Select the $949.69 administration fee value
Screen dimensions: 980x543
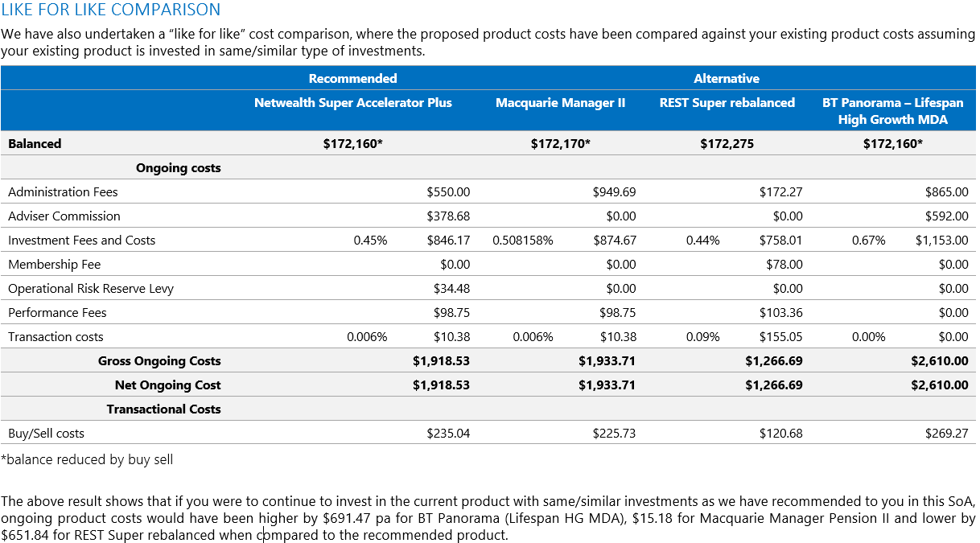click(x=614, y=192)
